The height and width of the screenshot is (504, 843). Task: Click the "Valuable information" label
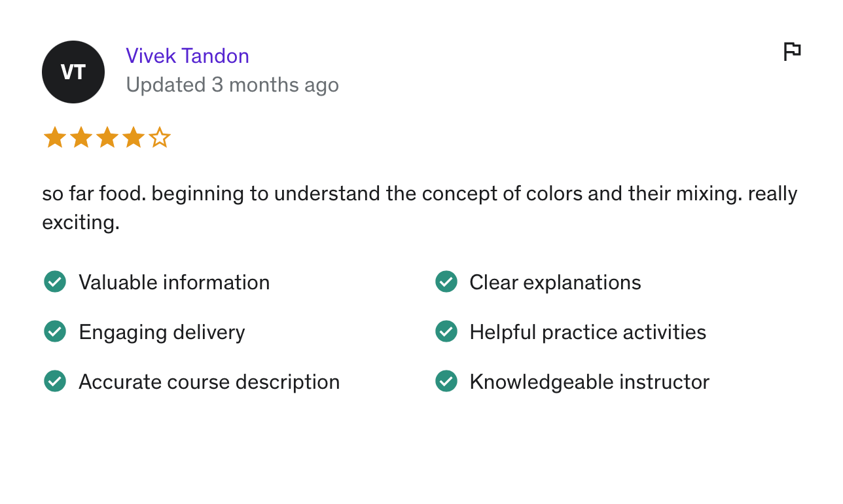click(174, 282)
